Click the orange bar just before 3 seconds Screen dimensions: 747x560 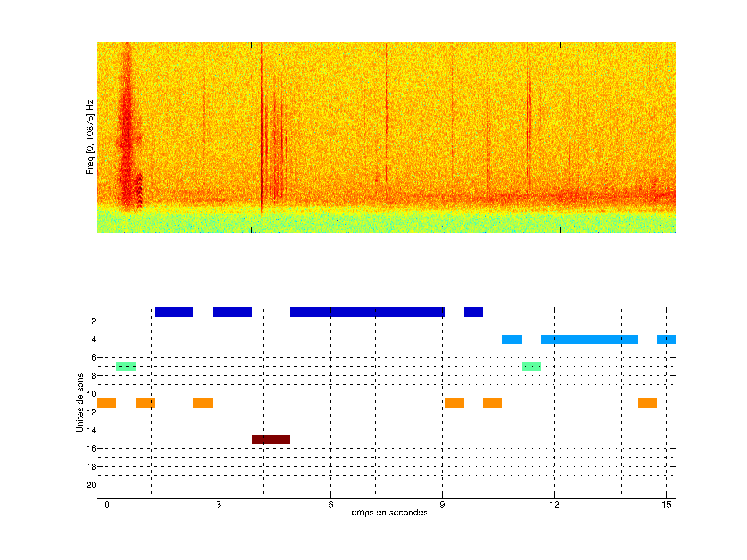coord(203,403)
